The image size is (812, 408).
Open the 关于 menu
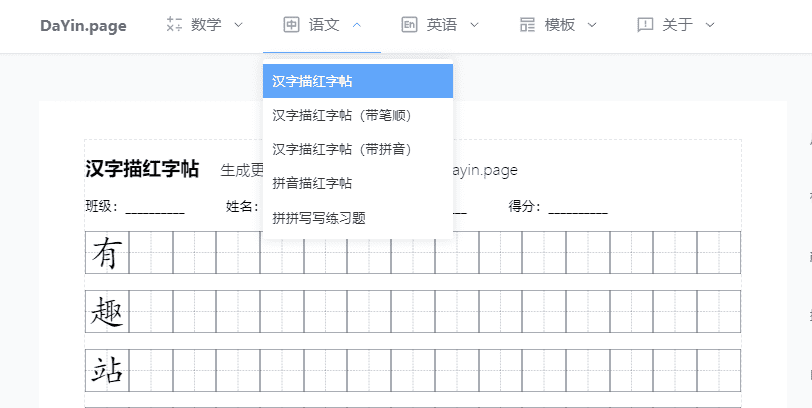(675, 25)
